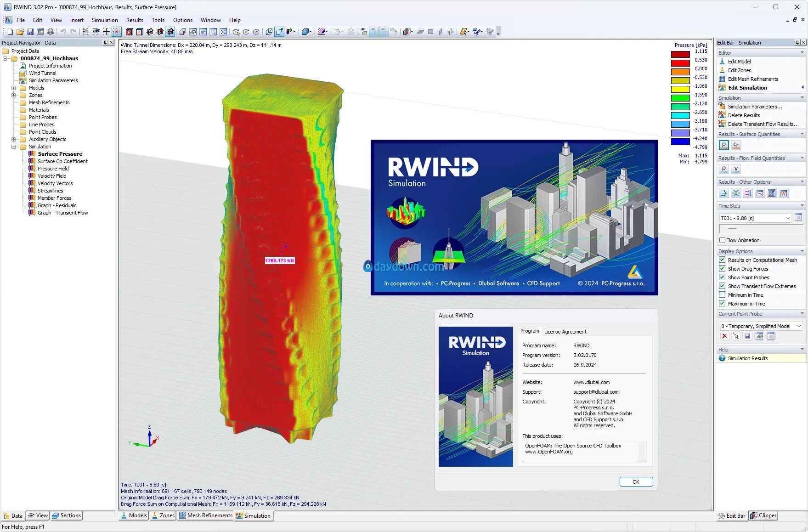Click the streamlines icon in Other Options
The image size is (808, 532).
pos(736,193)
